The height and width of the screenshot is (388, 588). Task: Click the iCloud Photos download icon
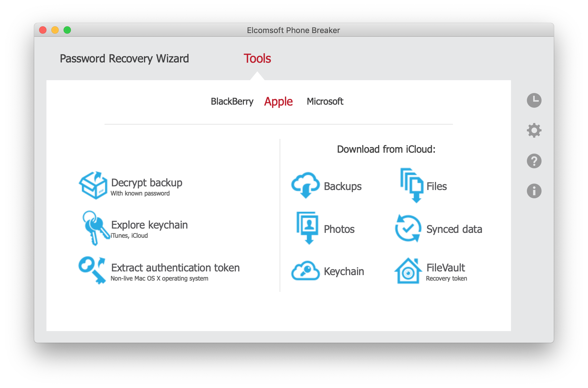(x=307, y=228)
